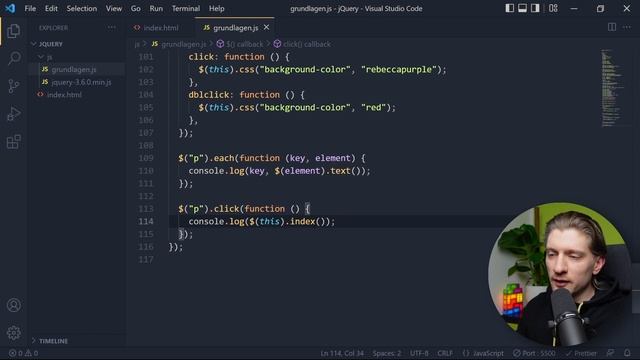Click the "red" string on line 105

(x=373, y=107)
